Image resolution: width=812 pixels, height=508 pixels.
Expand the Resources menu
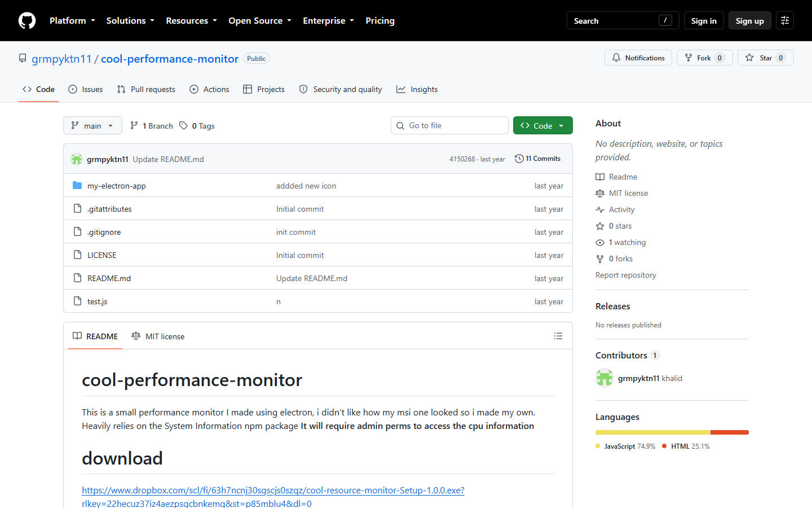click(191, 20)
